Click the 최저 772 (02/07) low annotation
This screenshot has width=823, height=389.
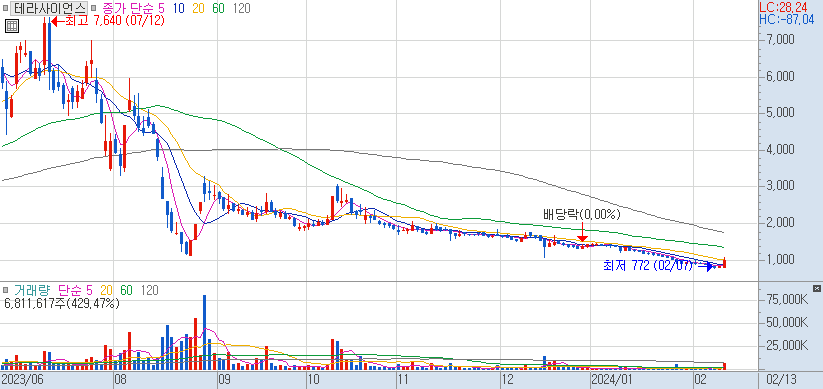(649, 266)
